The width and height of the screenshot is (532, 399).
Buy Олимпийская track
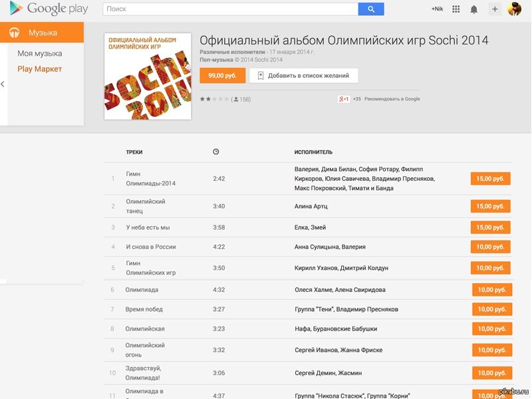pos(492,329)
